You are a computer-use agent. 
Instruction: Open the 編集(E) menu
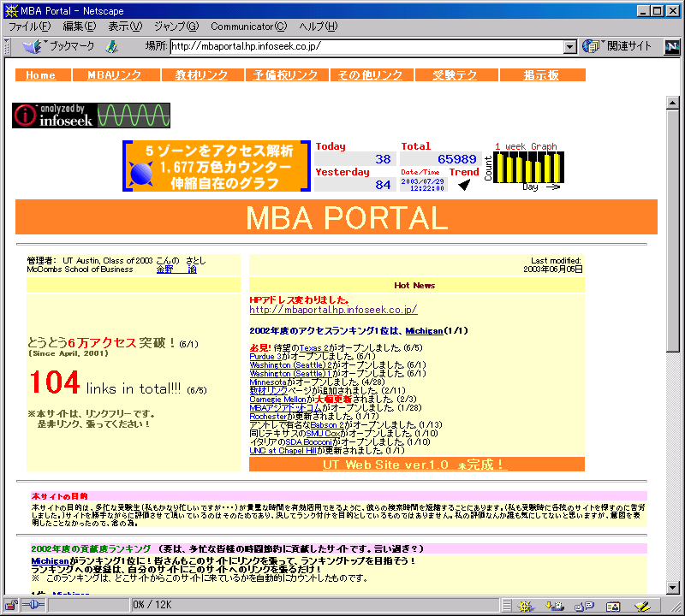(79, 27)
